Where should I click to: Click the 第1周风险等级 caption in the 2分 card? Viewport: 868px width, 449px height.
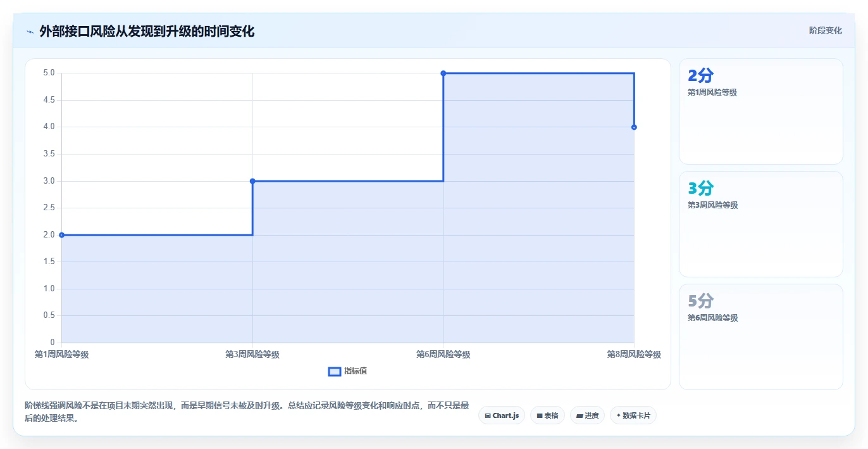click(712, 92)
